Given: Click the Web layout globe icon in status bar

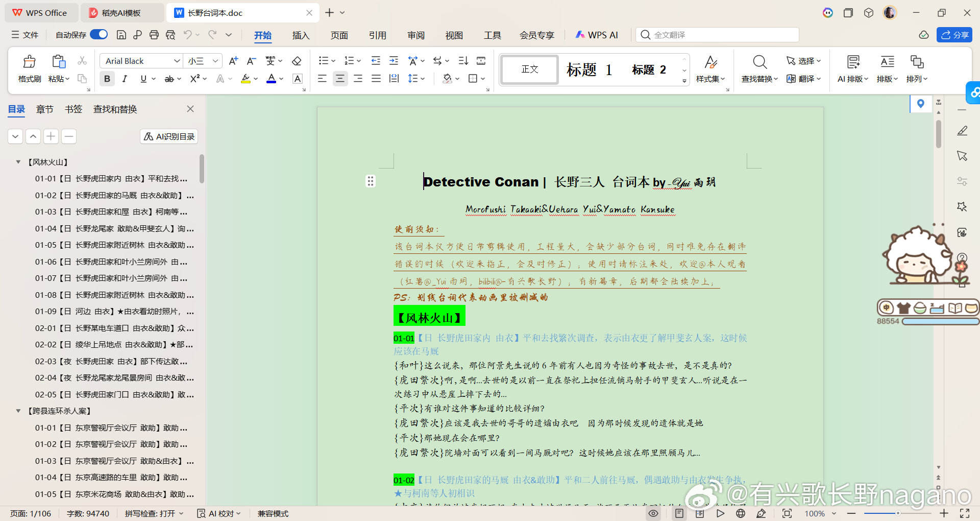Looking at the screenshot, I should pos(741,513).
